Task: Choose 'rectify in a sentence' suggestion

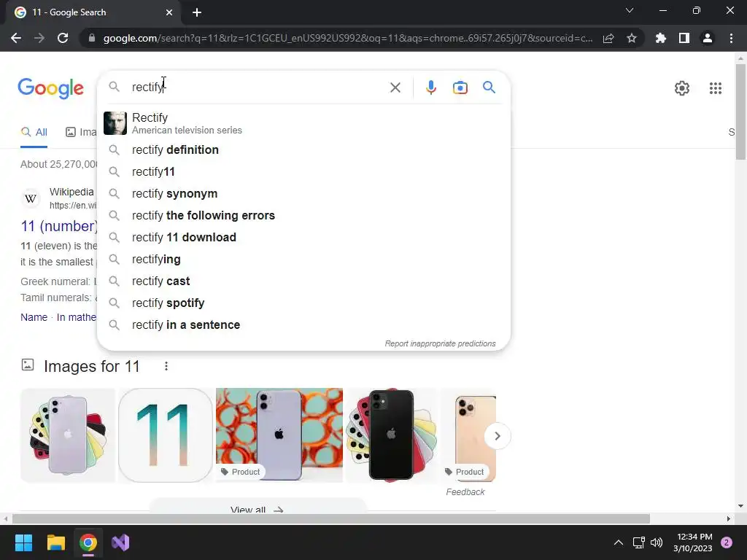Action: click(x=303, y=325)
